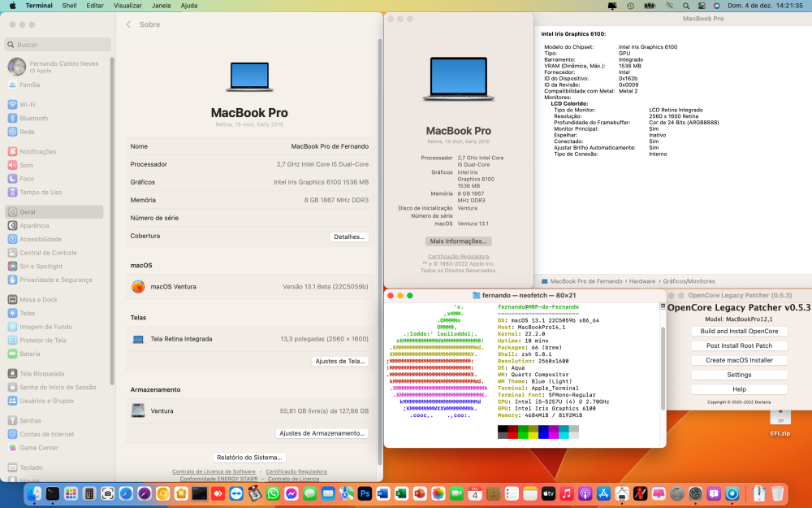Viewport: 812px width, 508px height.
Task: Open the Home app in the Dock
Action: (x=181, y=493)
